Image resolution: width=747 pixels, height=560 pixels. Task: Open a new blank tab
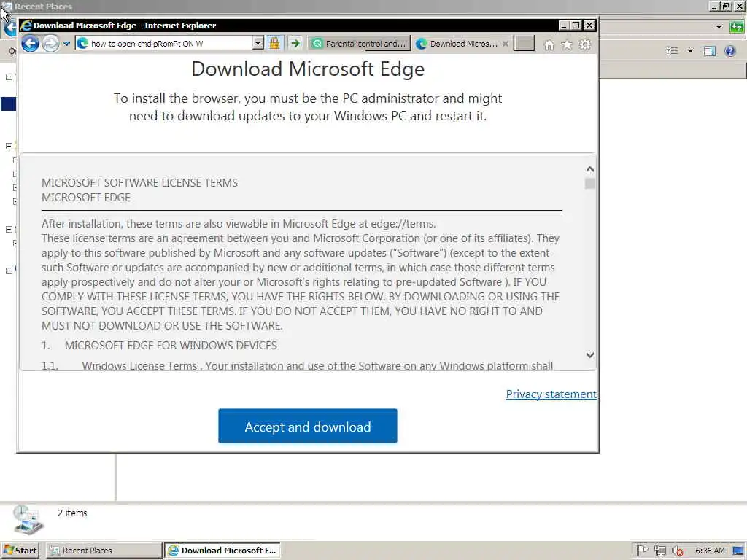pos(524,44)
